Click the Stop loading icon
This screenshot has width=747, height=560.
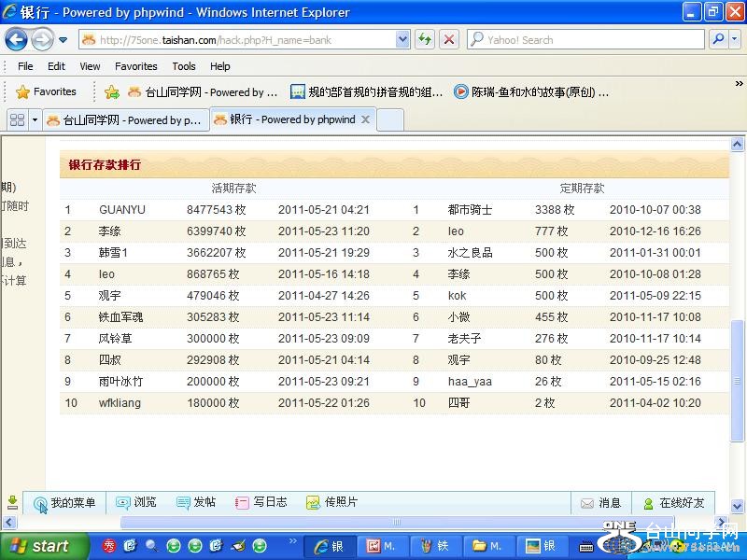coord(449,39)
